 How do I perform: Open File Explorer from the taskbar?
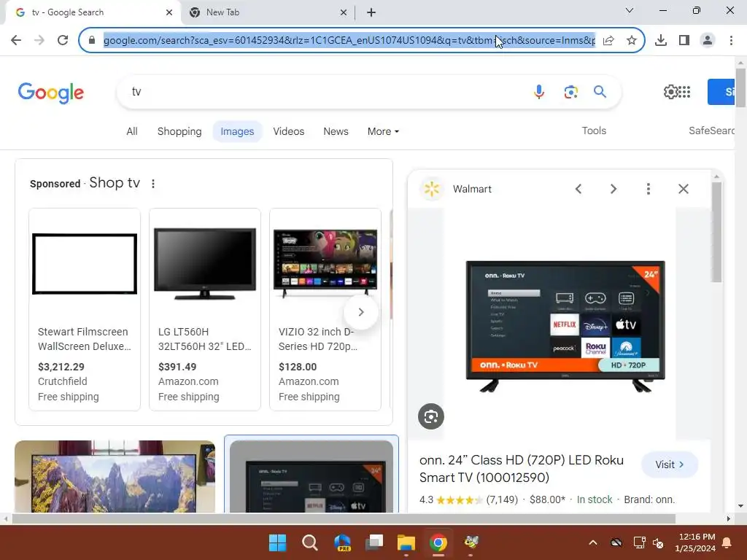tap(406, 542)
